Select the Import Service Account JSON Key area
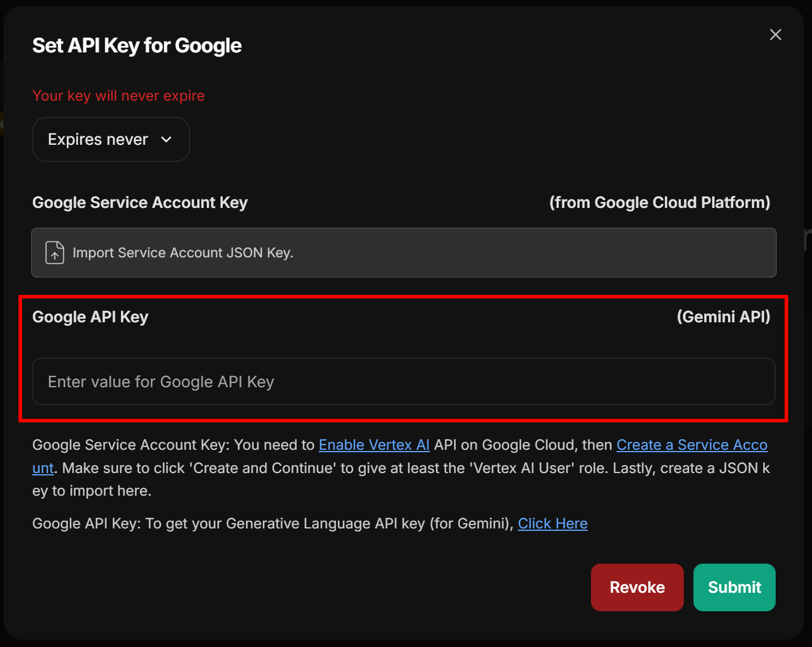The width and height of the screenshot is (812, 647). tap(404, 253)
